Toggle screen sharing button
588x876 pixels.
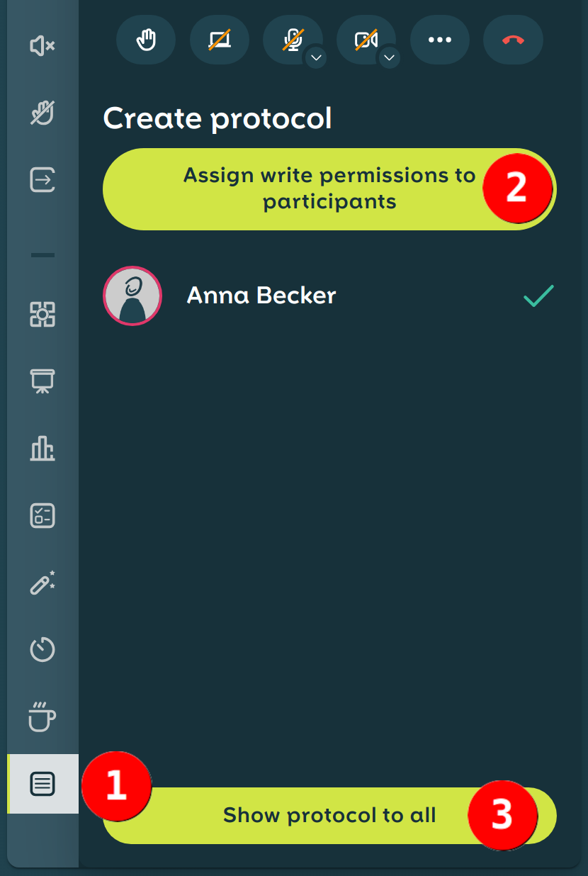(x=220, y=40)
